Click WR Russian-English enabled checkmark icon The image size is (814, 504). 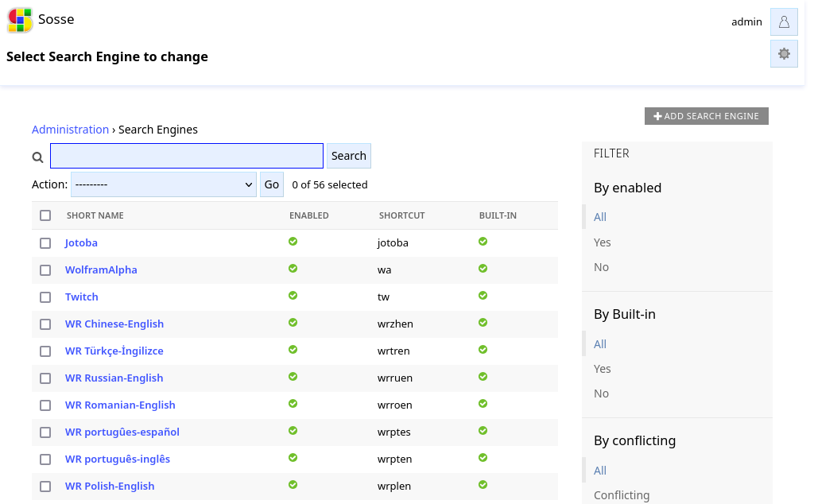pos(293,376)
